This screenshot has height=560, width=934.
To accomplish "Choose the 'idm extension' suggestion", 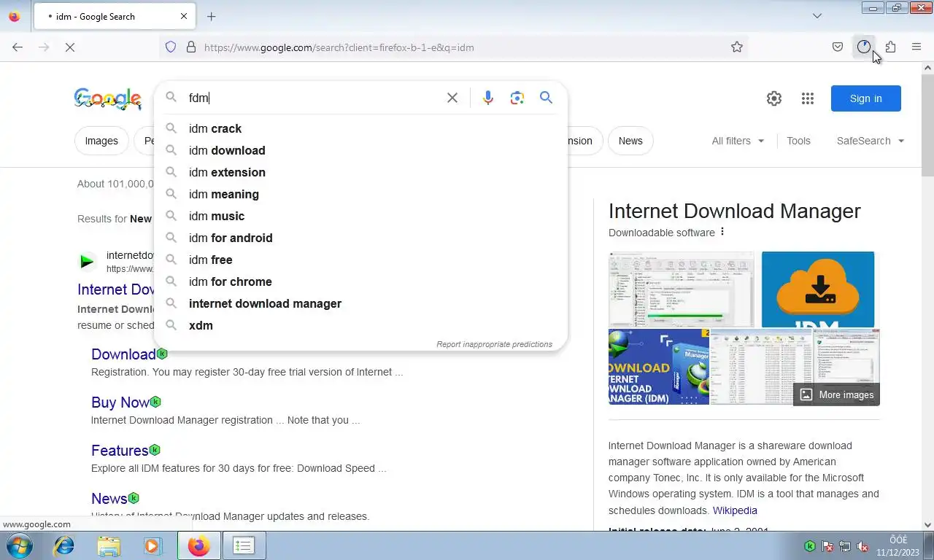I will click(360, 172).
